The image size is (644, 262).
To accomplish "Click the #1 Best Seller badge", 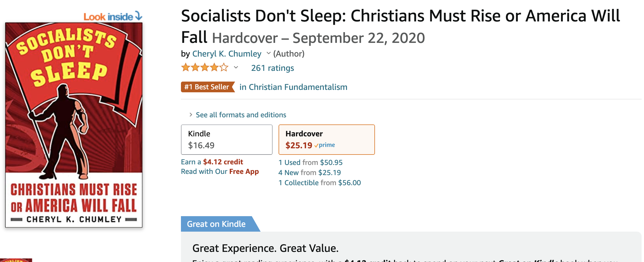I will coord(207,87).
